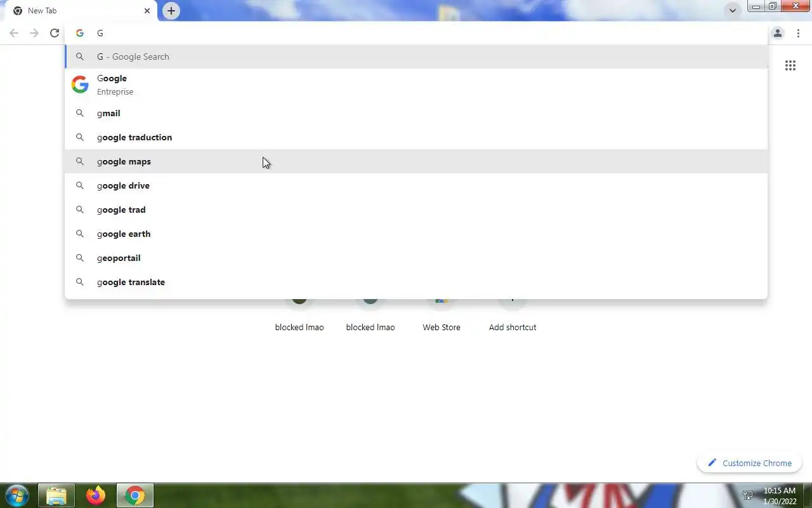
Task: Expand the tab search dropdown arrow
Action: [x=733, y=11]
